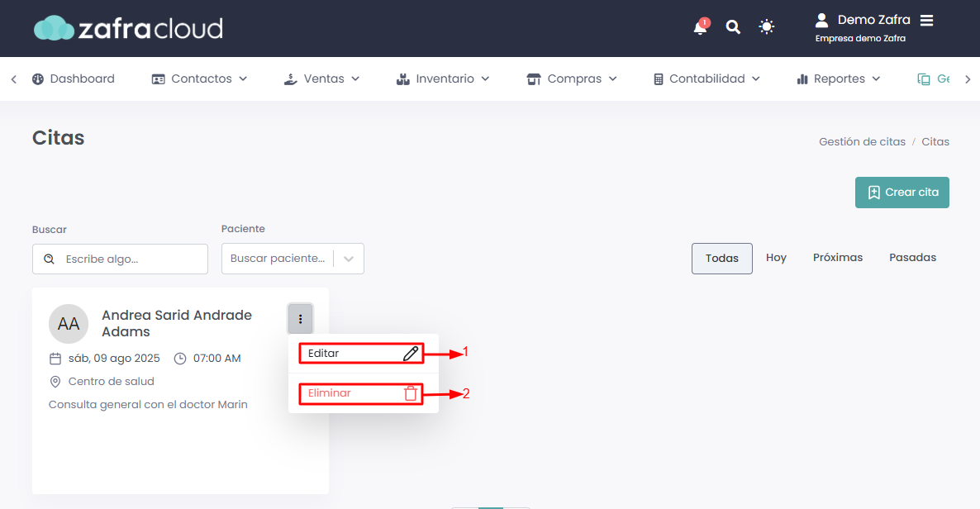Image resolution: width=980 pixels, height=509 pixels.
Task: Expand the Ventas dropdown menu
Action: coord(321,78)
